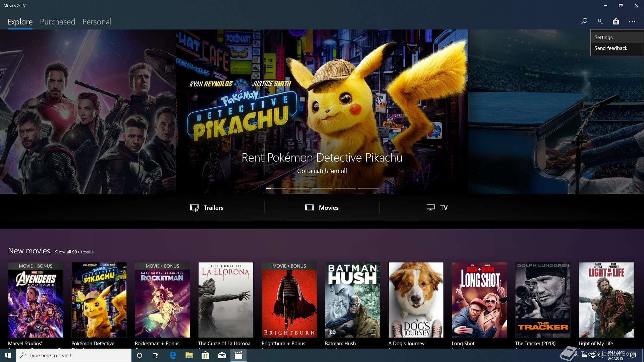644x362 pixels.
Task: Open File Explorer from the taskbar
Action: 189,355
